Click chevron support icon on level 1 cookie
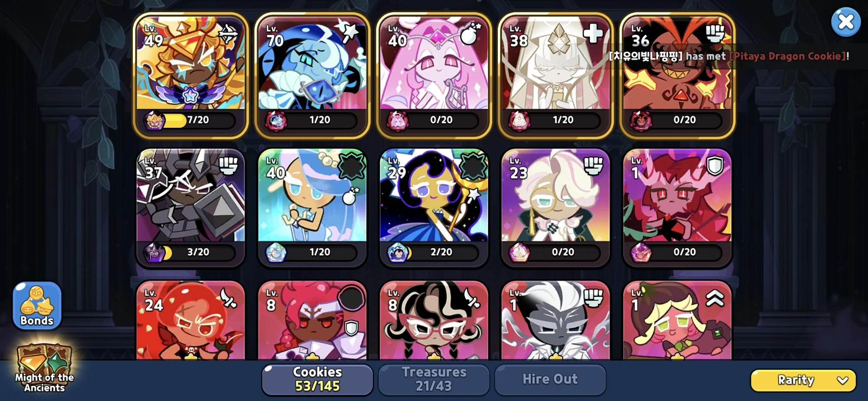868x401 pixels. pos(715,298)
